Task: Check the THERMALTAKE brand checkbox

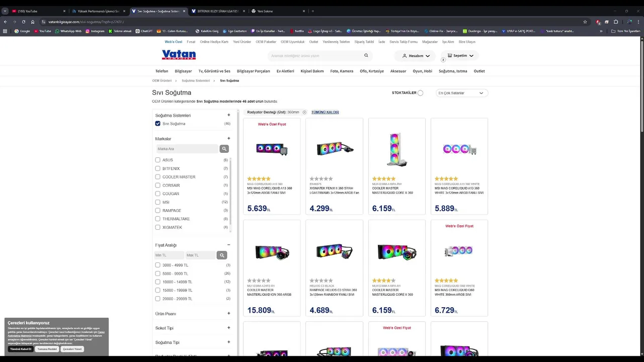Action: [157, 219]
